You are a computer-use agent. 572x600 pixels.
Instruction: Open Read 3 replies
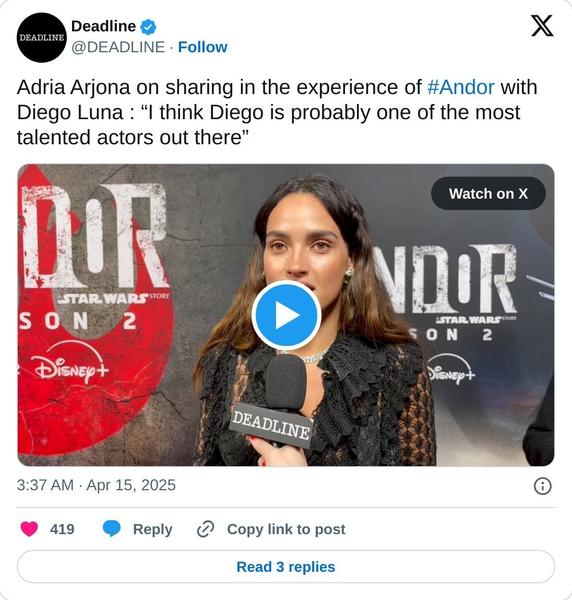coord(286,567)
